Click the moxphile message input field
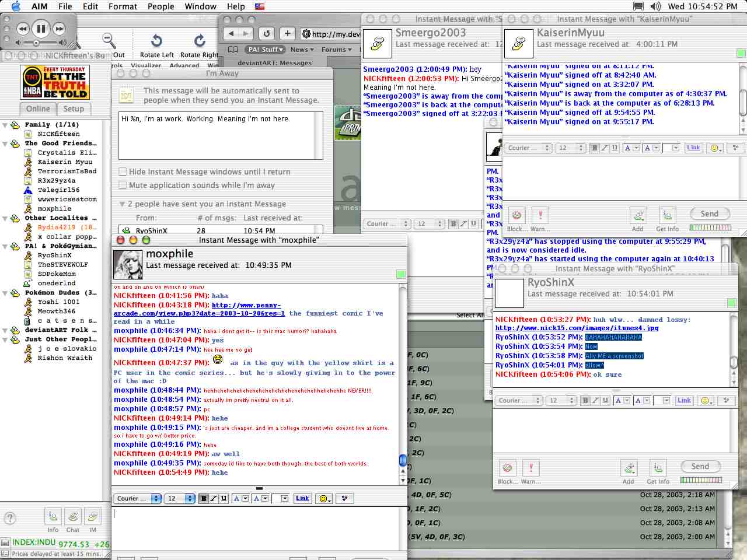 pos(255,530)
